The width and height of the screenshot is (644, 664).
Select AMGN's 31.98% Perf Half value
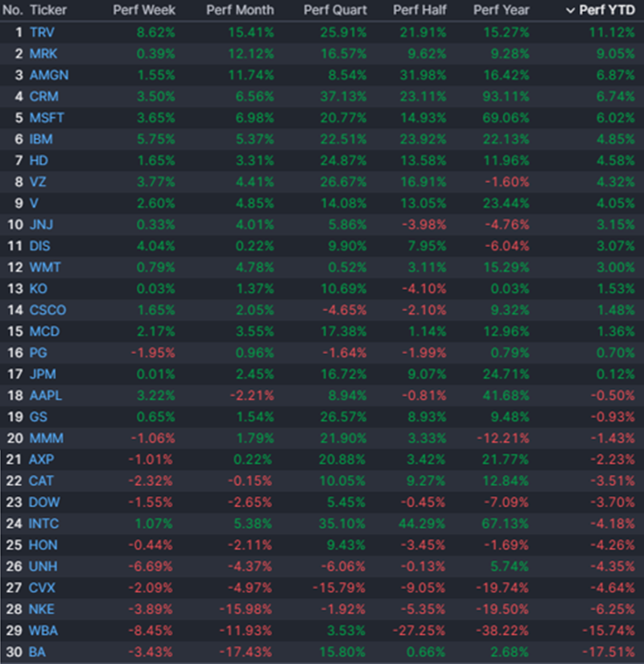click(423, 76)
